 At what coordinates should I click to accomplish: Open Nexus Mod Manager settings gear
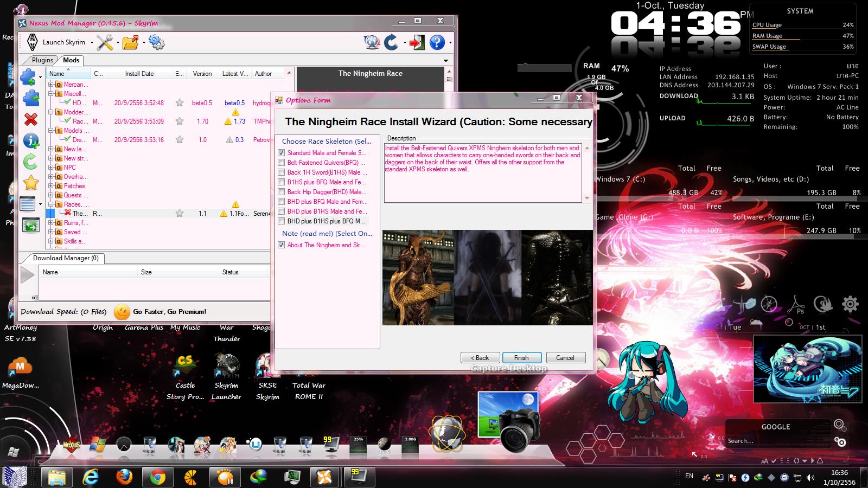pos(156,42)
